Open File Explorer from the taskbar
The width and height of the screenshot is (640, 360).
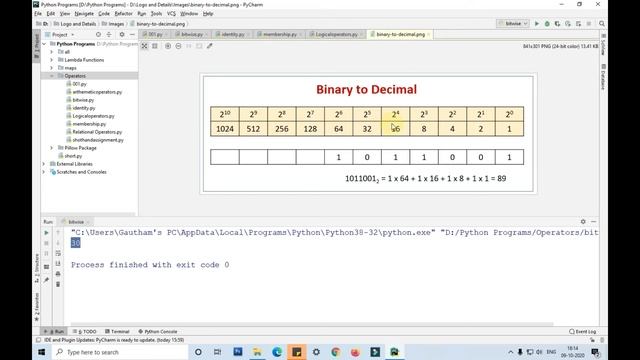pyautogui.click(x=257, y=352)
